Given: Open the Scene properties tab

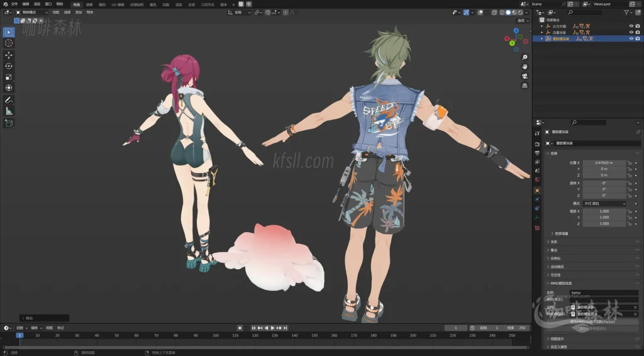Looking at the screenshot, I should (537, 171).
